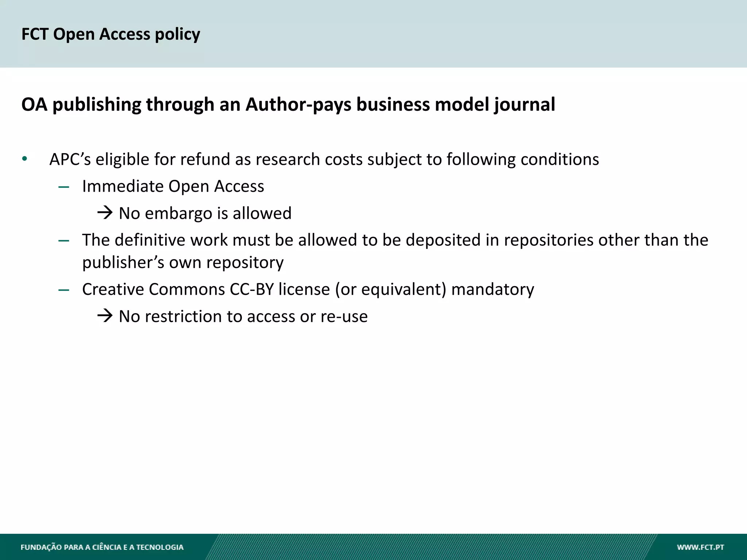The width and height of the screenshot is (747, 560).
Task: Click the bullet text 'APC's eligible for refund as research costs'
Action: tap(206, 160)
